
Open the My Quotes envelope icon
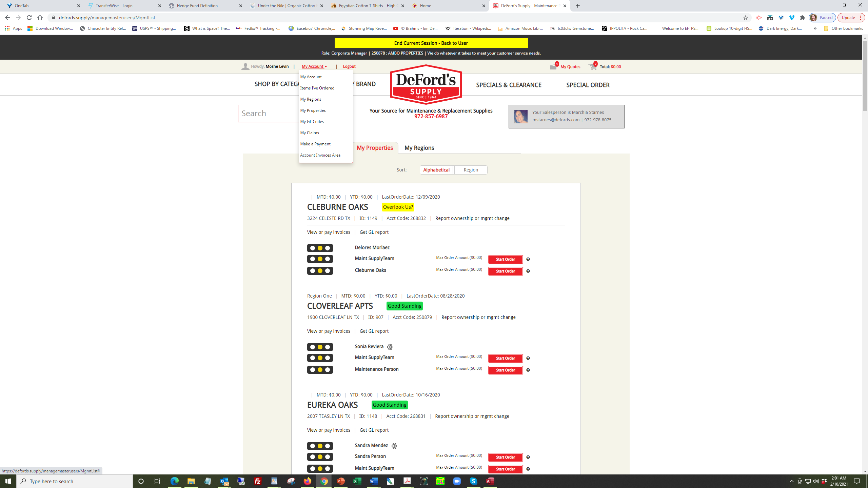coord(553,66)
